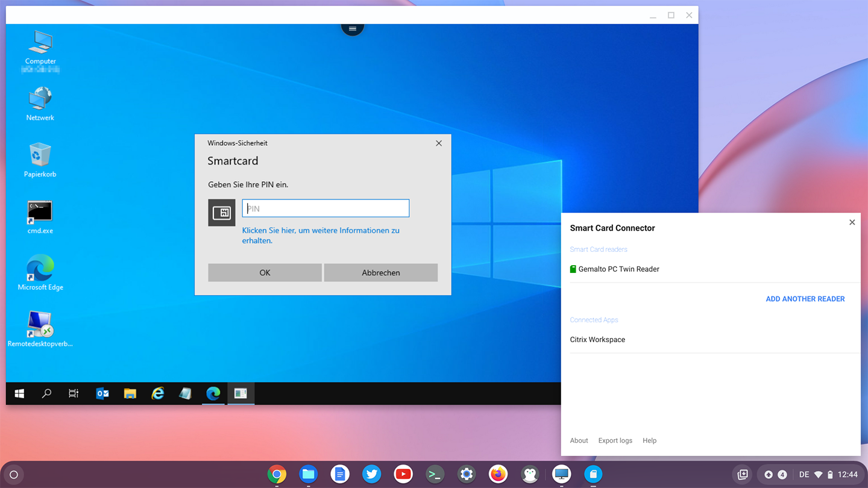Select the active smartcard dialog taskbar icon
The image size is (868, 488).
tap(241, 393)
